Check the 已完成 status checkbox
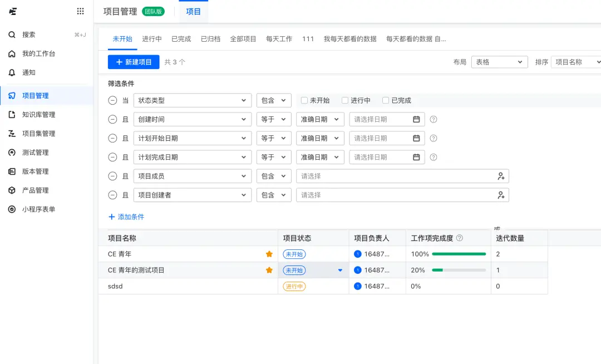 click(x=386, y=101)
